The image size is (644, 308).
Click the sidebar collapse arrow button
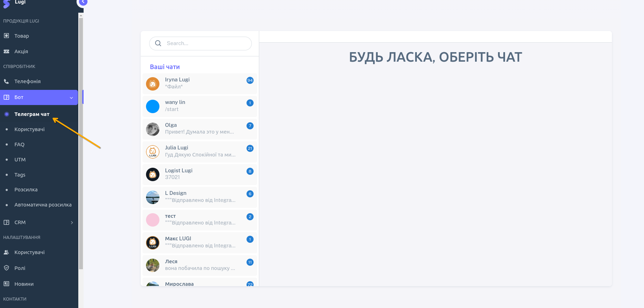click(x=83, y=2)
